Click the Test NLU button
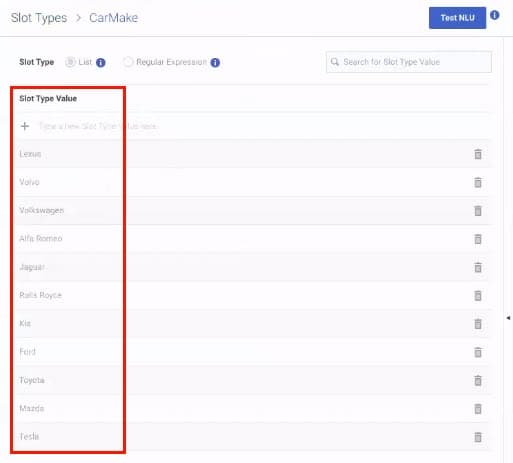 pyautogui.click(x=457, y=18)
